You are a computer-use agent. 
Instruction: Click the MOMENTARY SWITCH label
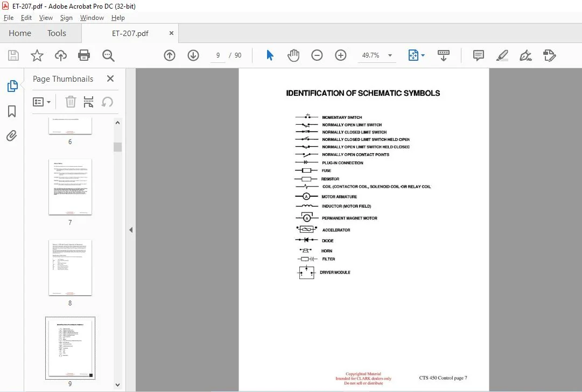coord(342,117)
